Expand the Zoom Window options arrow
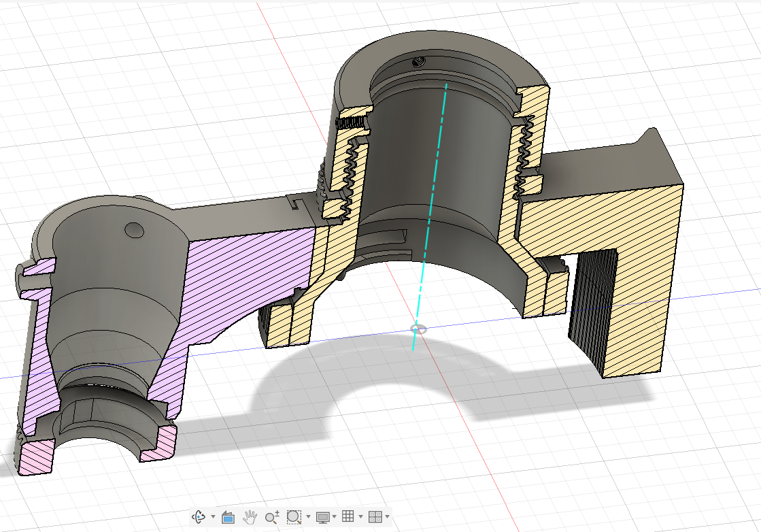Image resolution: width=761 pixels, height=532 pixels. click(x=308, y=516)
